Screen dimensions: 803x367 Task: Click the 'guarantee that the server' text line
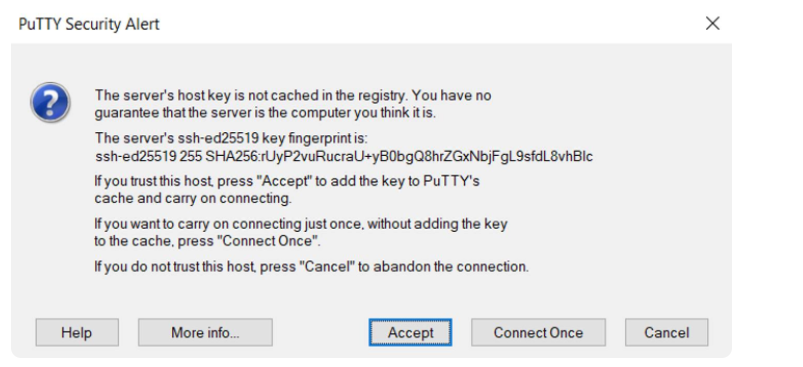click(x=265, y=113)
